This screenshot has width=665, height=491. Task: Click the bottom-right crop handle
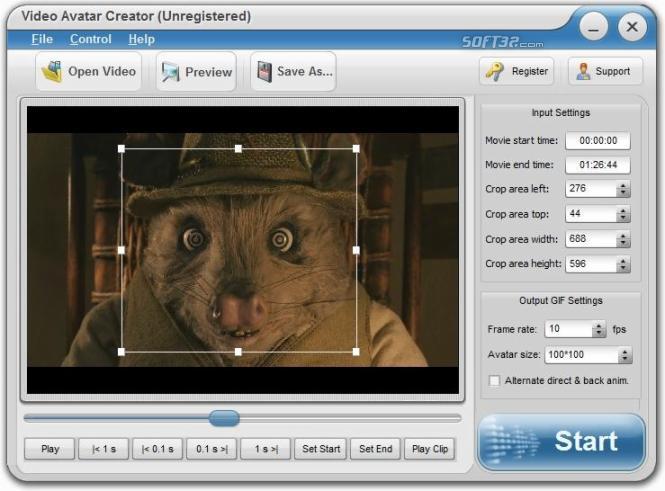click(356, 352)
